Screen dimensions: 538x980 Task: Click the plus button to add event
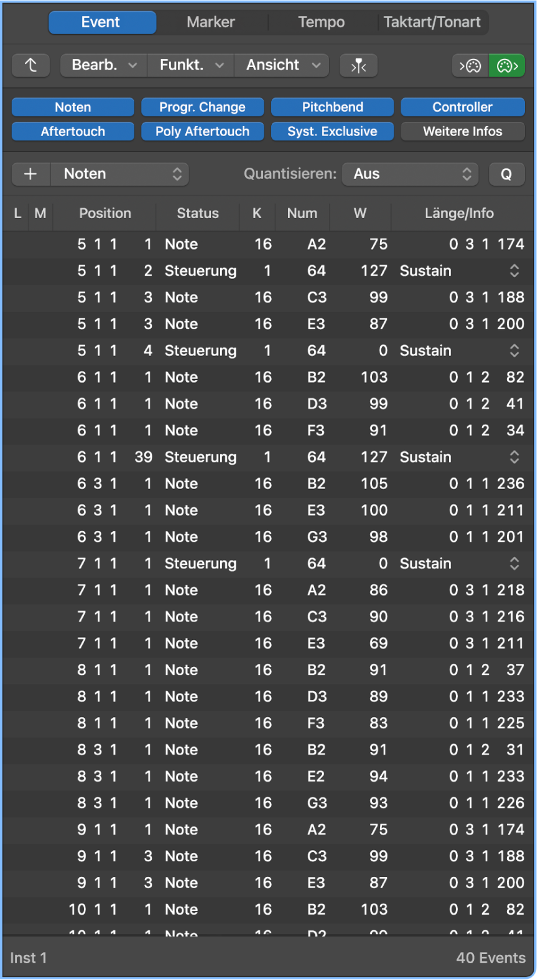(x=30, y=174)
